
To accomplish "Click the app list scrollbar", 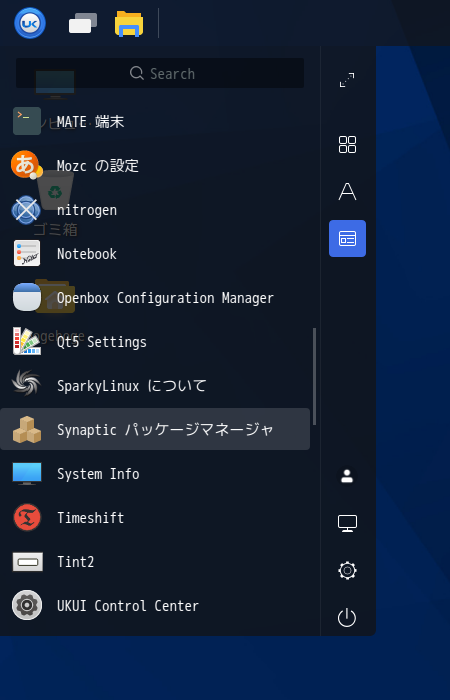I will [x=314, y=376].
